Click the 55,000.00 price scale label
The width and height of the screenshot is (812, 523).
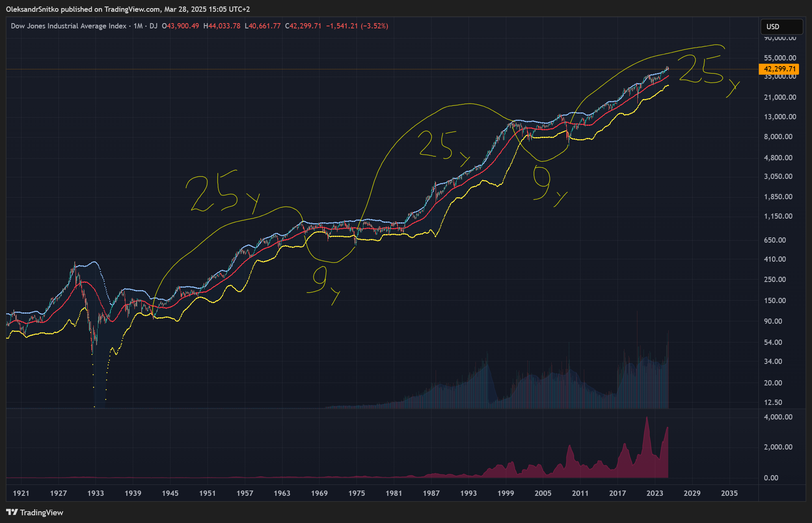(780, 58)
